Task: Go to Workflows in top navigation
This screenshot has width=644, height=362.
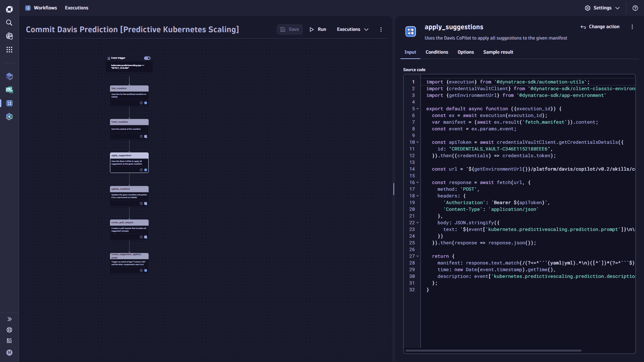Action: (45, 8)
